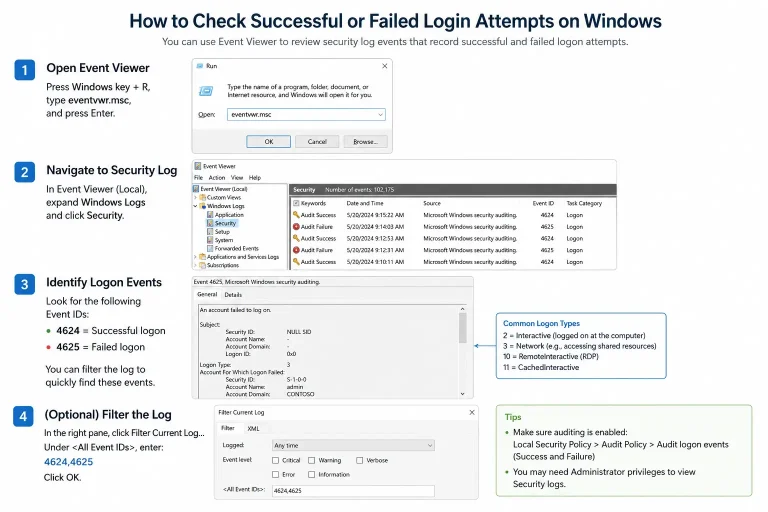
Task: Switch to the Details tab of Event 4625
Action: (233, 295)
